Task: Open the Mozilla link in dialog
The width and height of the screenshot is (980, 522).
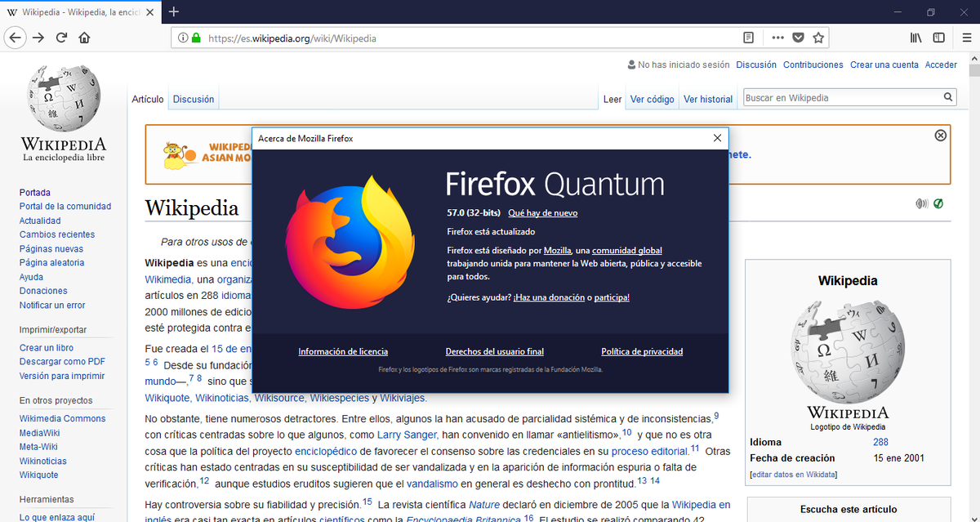Action: click(558, 250)
